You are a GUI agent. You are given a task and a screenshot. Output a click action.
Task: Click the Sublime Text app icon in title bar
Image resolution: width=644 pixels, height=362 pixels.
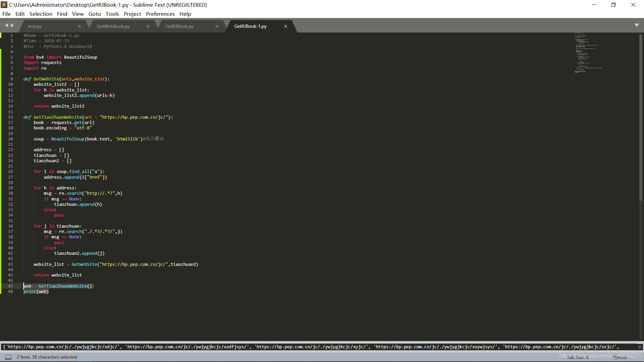[x=4, y=5]
